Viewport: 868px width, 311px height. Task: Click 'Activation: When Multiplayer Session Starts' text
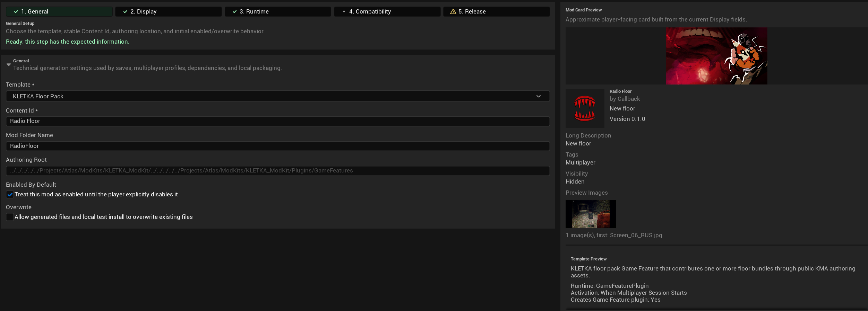[x=629, y=293]
